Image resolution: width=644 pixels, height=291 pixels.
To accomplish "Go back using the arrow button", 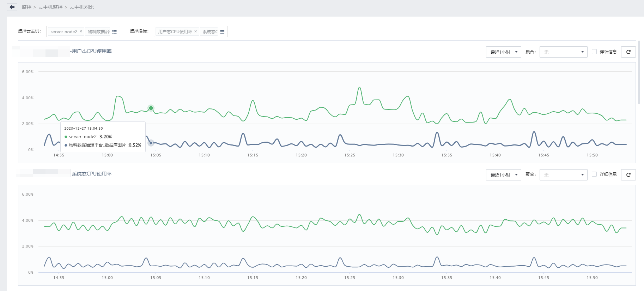I will 12,7.
